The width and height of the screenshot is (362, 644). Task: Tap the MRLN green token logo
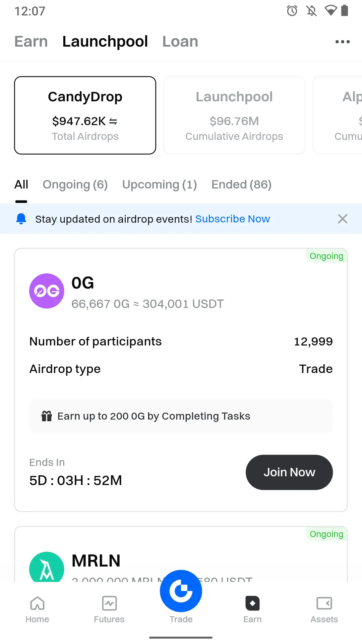pyautogui.click(x=47, y=567)
